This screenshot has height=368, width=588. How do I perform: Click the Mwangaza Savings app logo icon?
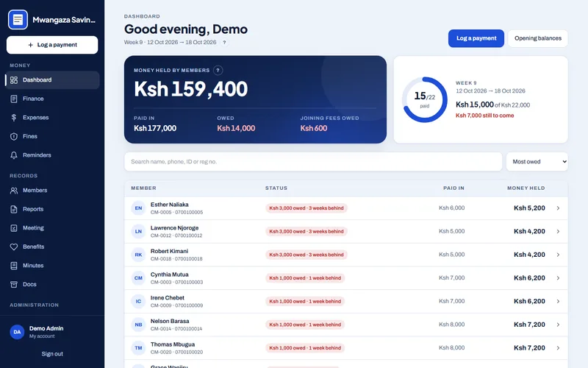(x=18, y=20)
